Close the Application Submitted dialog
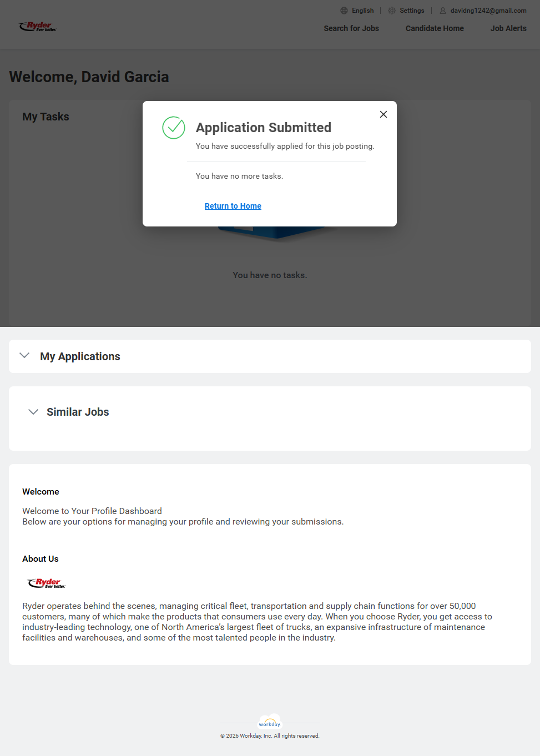Screen dimensions: 540x756 [383, 114]
